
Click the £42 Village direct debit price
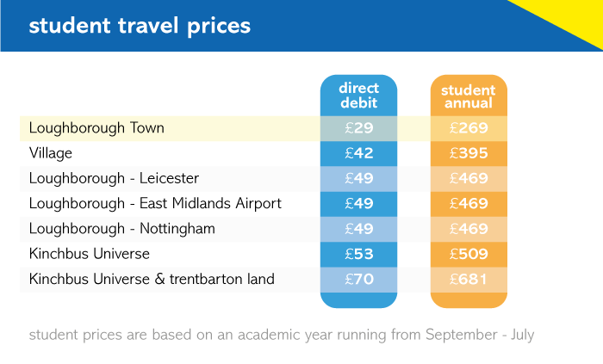click(x=359, y=153)
